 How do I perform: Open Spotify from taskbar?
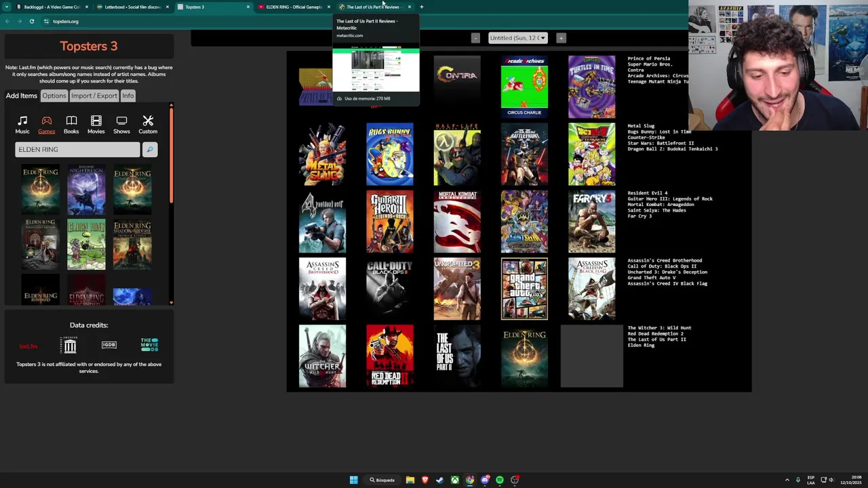(500, 480)
